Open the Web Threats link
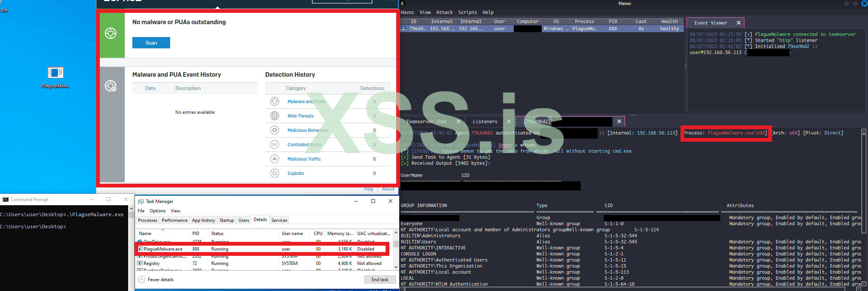The width and height of the screenshot is (868, 291). (301, 116)
